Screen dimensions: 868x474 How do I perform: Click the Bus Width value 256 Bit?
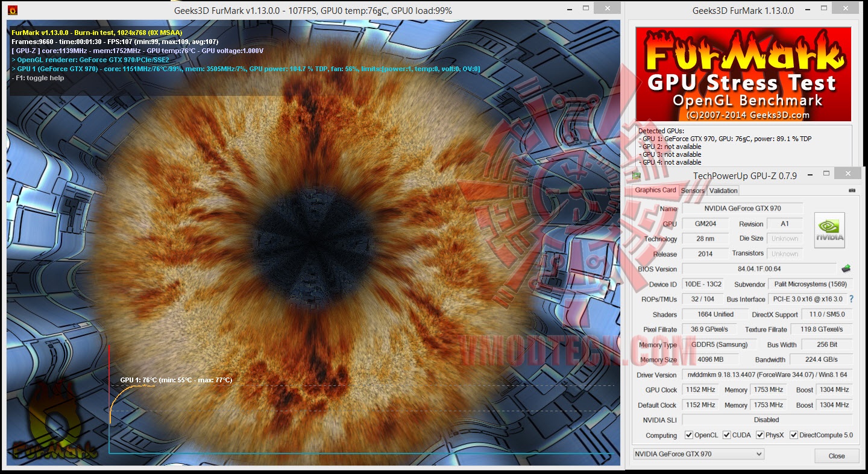point(827,344)
